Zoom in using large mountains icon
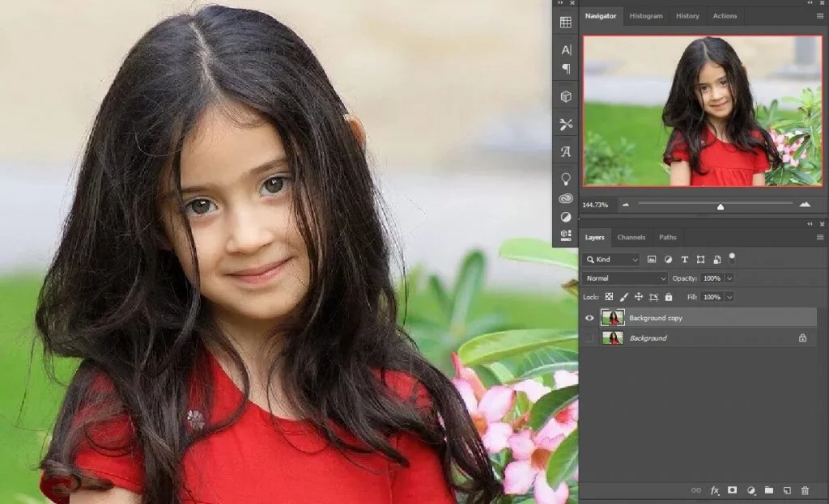 [806, 205]
